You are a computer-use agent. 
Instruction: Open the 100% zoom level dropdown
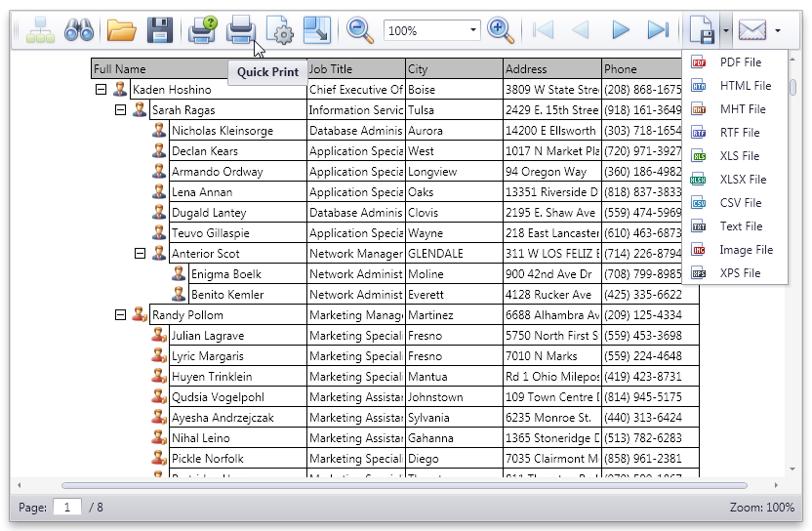coord(473,30)
